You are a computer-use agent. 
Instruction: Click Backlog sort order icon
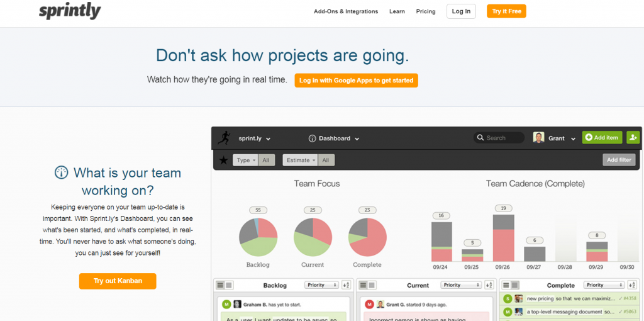346,285
